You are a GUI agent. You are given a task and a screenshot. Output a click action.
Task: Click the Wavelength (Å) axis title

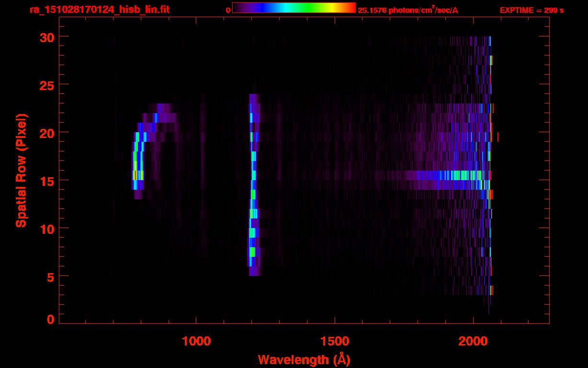(x=304, y=359)
